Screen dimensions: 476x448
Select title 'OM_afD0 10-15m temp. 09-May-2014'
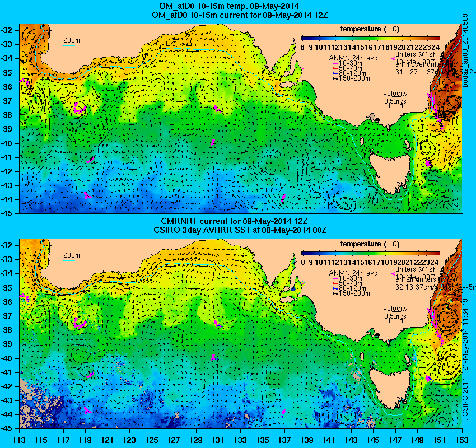[229, 6]
